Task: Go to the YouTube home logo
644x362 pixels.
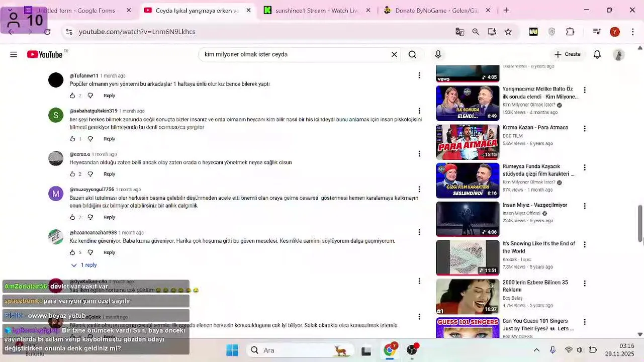Action: pos(45,54)
